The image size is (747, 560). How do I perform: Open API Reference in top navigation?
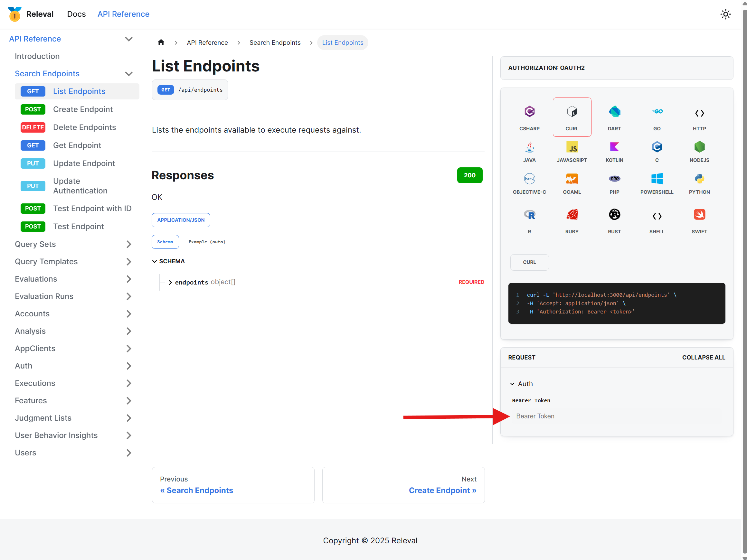coord(123,14)
